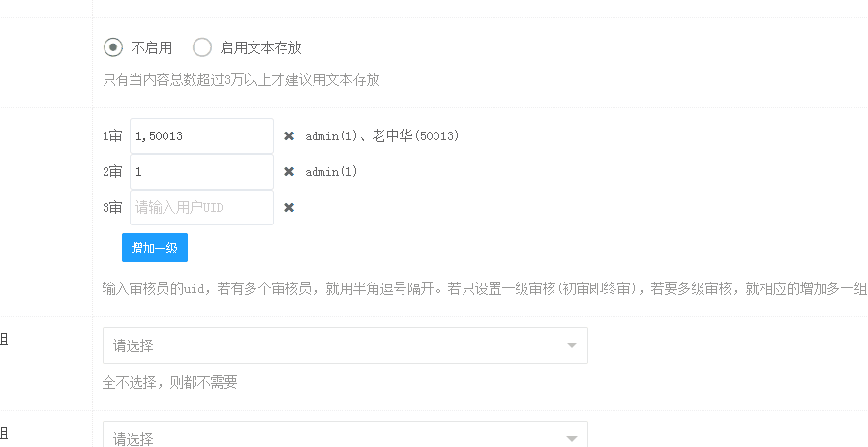Click the X icon beside the 3审 field

tap(289, 207)
